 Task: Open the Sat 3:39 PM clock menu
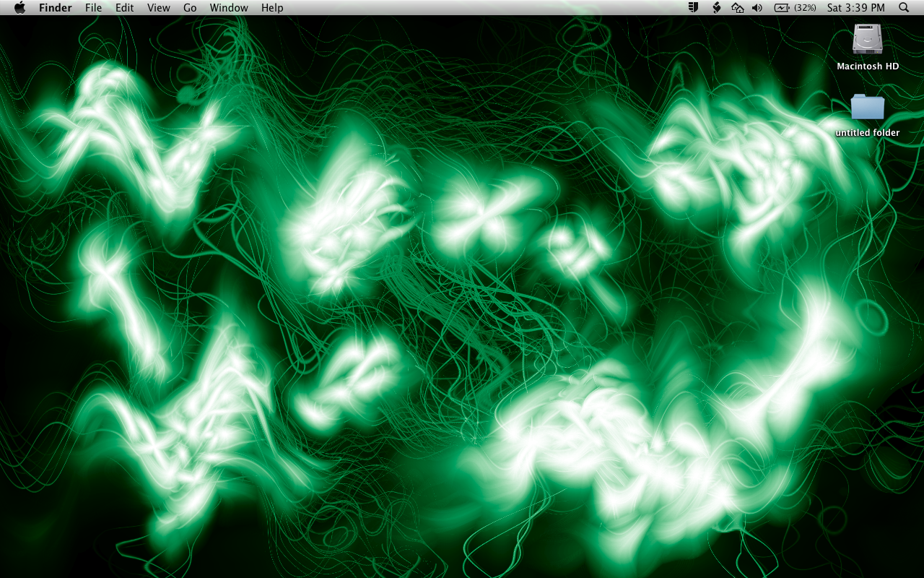(855, 8)
